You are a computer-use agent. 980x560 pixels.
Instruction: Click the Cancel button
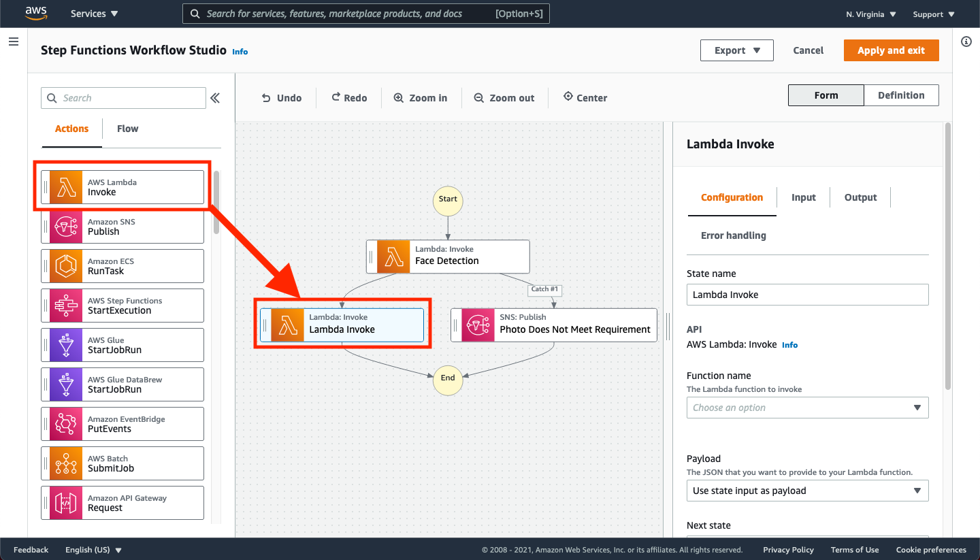808,50
